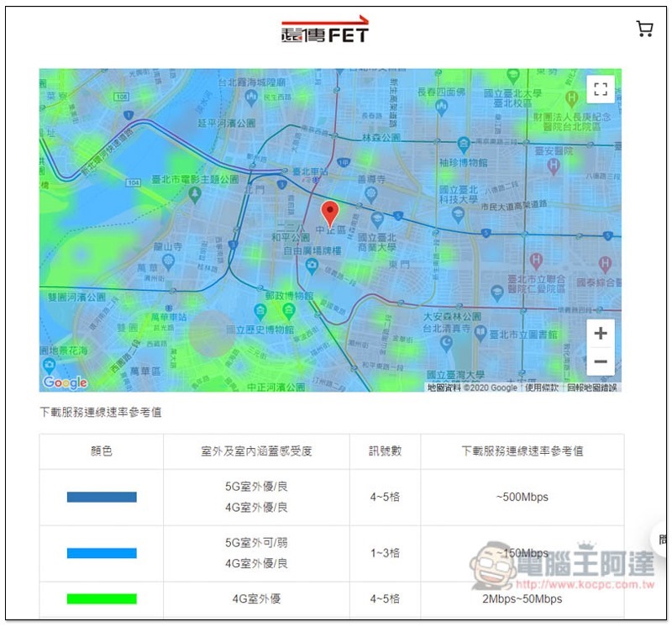Open the Google logo link on map
This screenshot has width=672, height=627.
click(66, 382)
